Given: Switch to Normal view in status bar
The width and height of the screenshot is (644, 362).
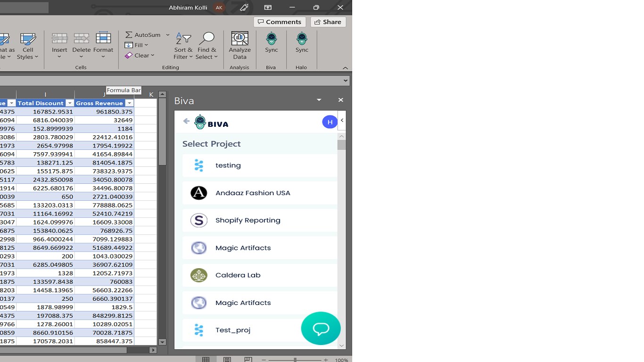Looking at the screenshot, I should [206, 360].
